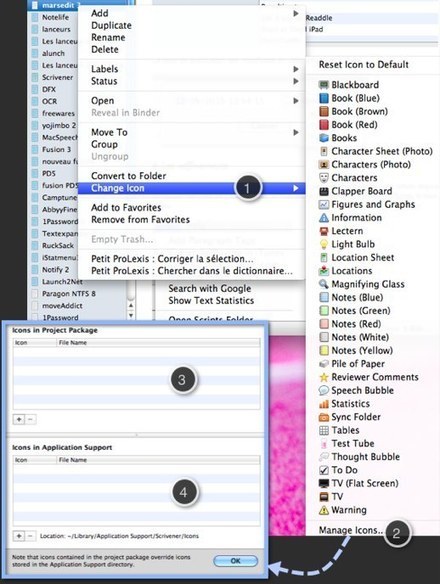
Task: Choose the Location Sheet icon
Action: (x=357, y=257)
